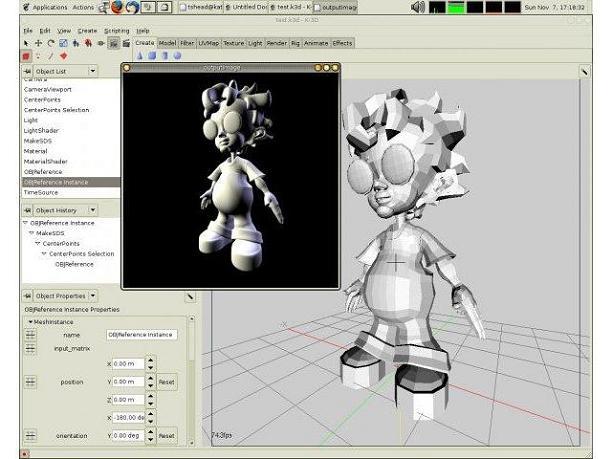Collapse the MeshInstance properties section
Image resolution: width=612 pixels, height=459 pixels.
click(30, 321)
